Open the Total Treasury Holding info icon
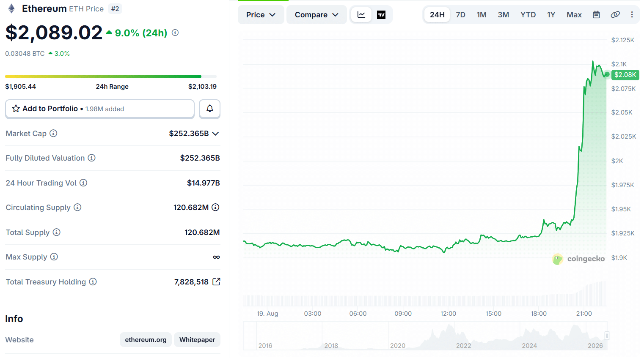 point(93,281)
